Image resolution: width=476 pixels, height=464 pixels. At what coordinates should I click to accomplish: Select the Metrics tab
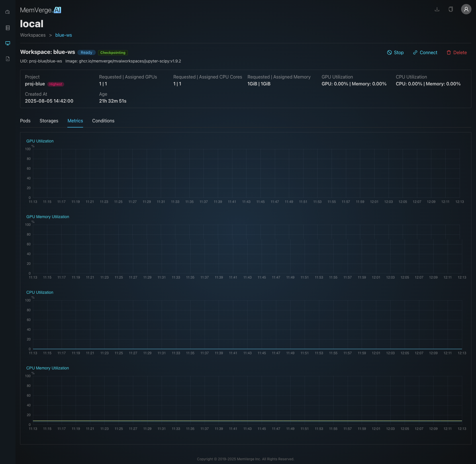(75, 121)
